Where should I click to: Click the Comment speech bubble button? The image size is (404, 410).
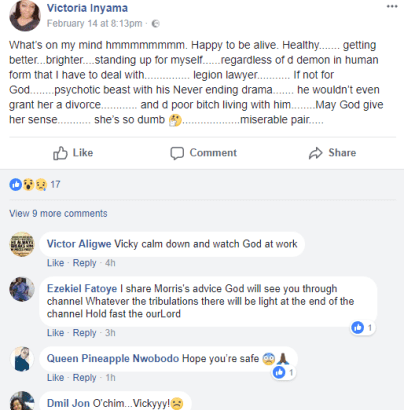pyautogui.click(x=203, y=153)
